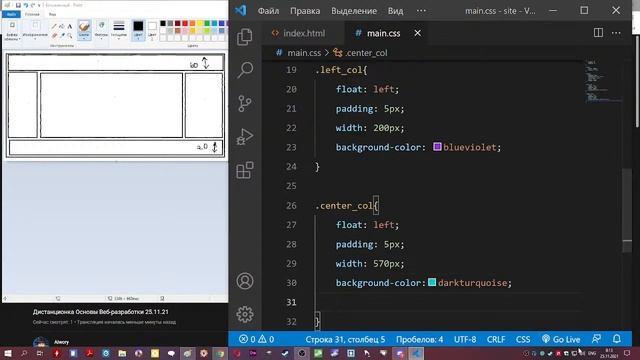
Task: Open the Accounts menu in activity bar
Action: tap(245, 281)
